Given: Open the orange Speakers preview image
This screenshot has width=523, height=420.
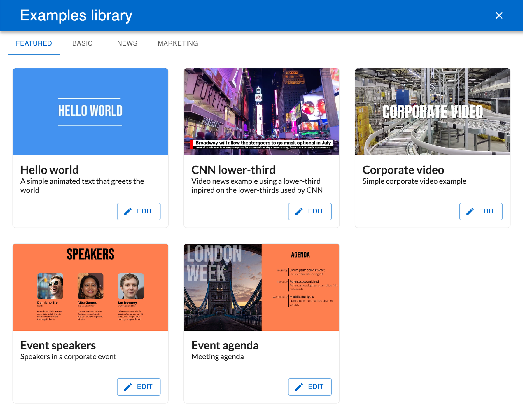Looking at the screenshot, I should (90, 287).
